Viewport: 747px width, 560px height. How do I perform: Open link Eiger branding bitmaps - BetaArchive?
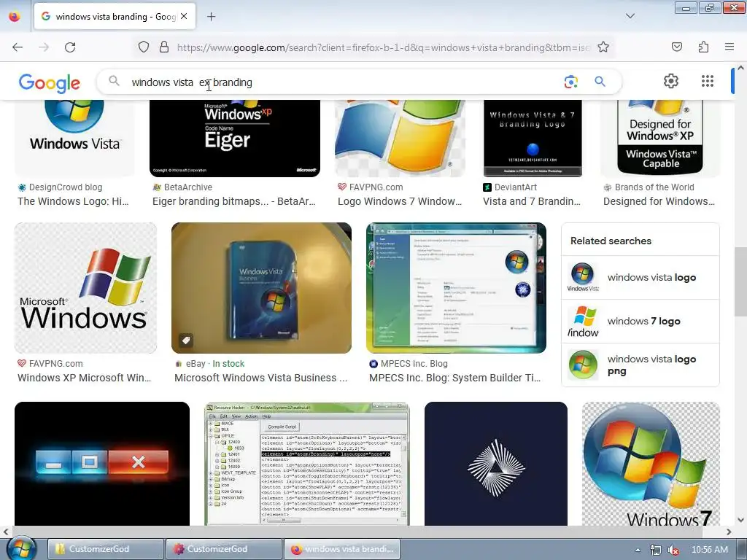234,201
